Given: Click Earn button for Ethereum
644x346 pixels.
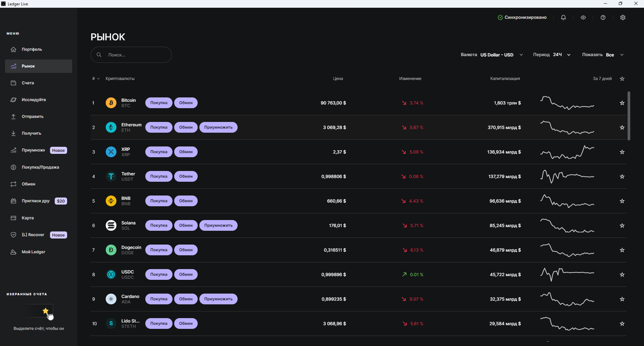Looking at the screenshot, I should (218, 127).
